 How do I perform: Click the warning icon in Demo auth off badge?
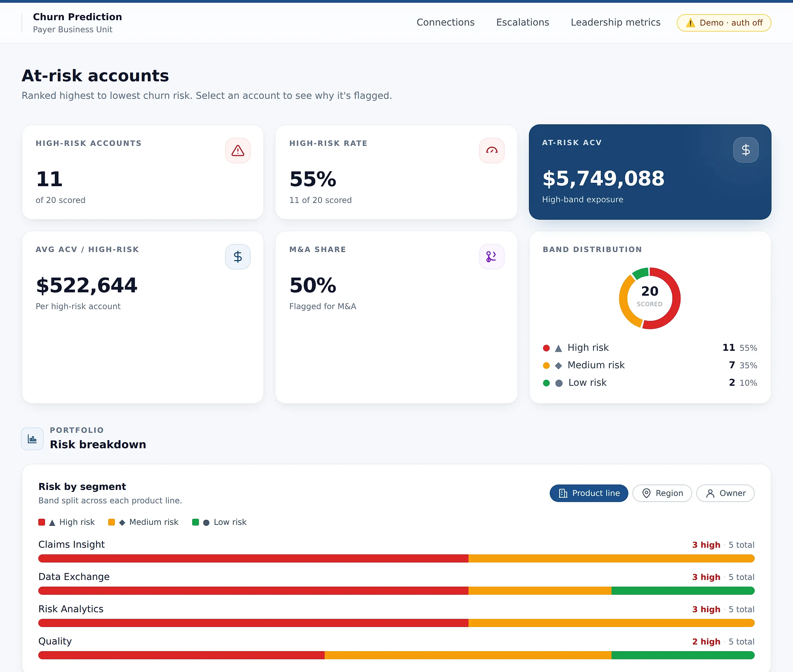coord(690,23)
